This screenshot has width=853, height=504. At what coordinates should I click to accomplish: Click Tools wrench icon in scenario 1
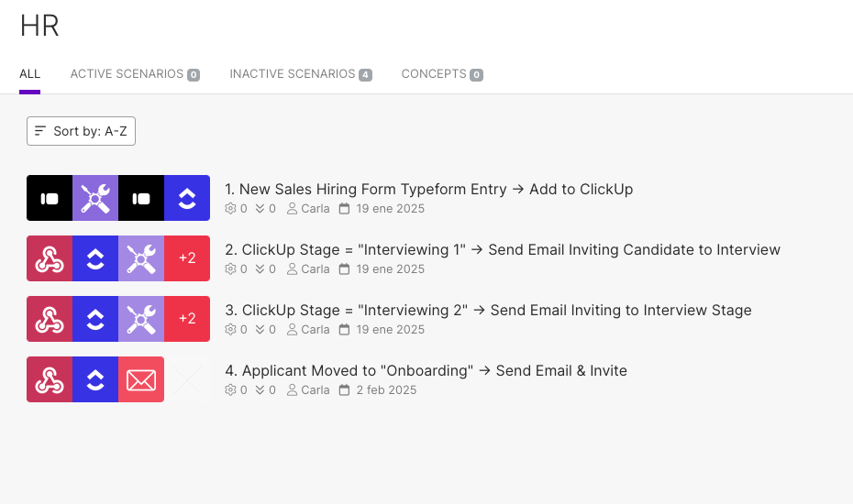pyautogui.click(x=95, y=198)
